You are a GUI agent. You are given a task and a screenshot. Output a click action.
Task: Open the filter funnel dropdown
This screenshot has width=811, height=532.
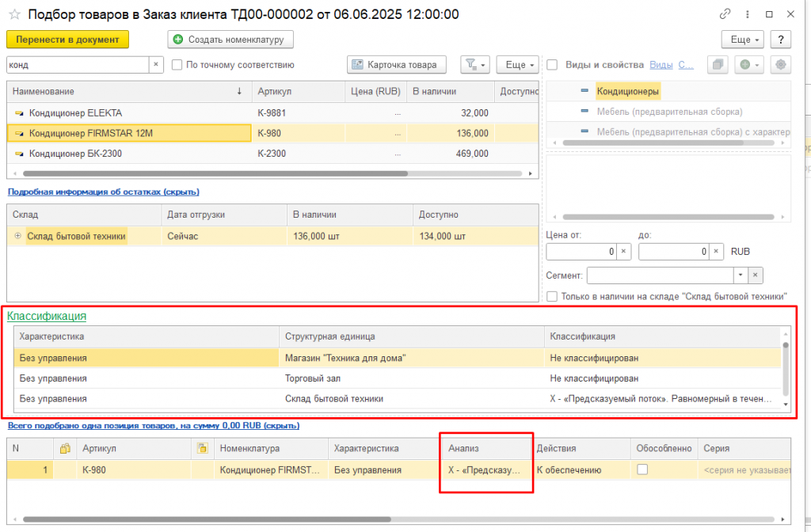[475, 65]
